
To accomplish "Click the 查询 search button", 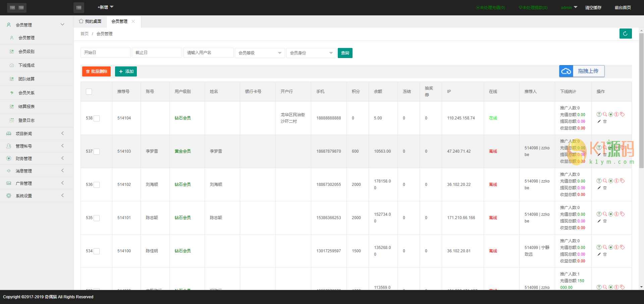I will [345, 53].
